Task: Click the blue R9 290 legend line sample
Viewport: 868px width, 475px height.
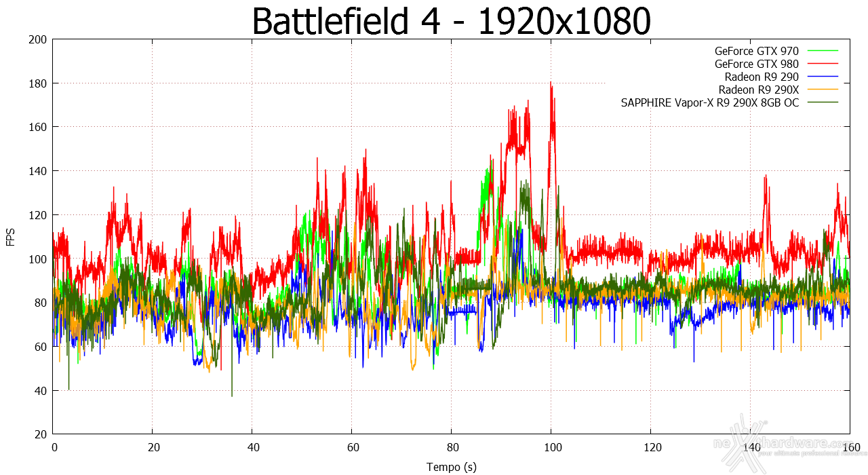Action: click(822, 77)
